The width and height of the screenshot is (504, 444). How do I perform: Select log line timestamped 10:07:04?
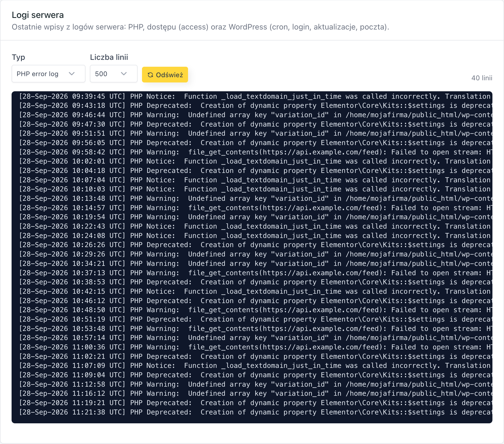[256, 180]
